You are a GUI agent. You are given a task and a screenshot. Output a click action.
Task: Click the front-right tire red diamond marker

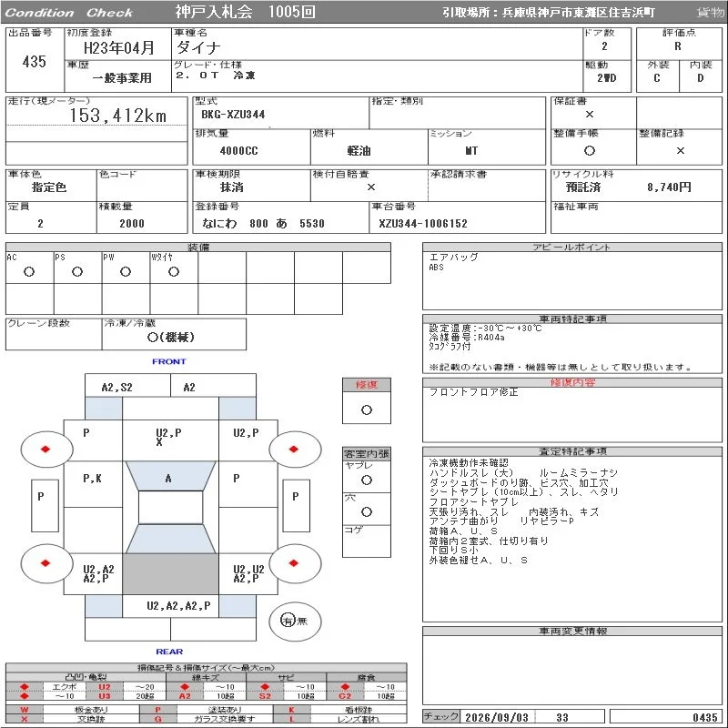pos(293,449)
